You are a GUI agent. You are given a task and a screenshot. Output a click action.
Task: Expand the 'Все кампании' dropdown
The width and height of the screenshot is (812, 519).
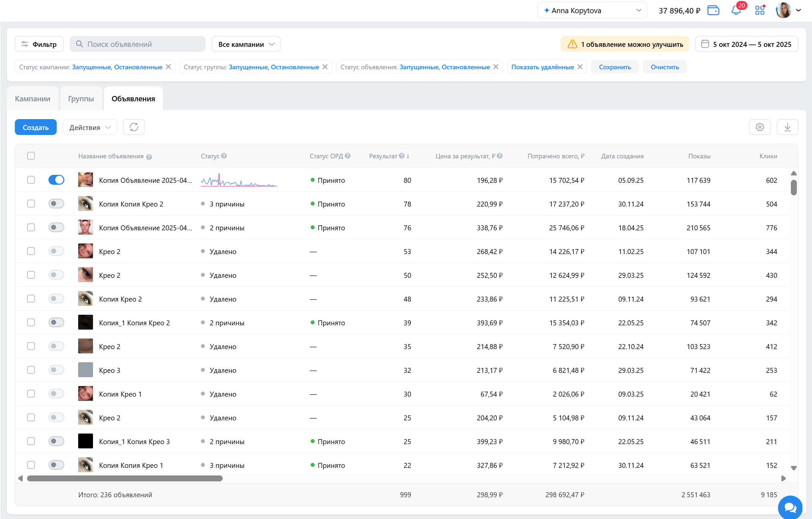[x=246, y=44]
